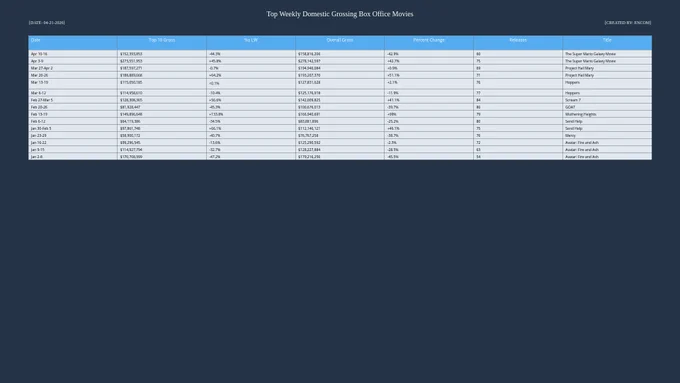Image resolution: width=680 pixels, height=383 pixels.
Task: Select the Mar 20-26 date cell
Action: [x=73, y=75]
